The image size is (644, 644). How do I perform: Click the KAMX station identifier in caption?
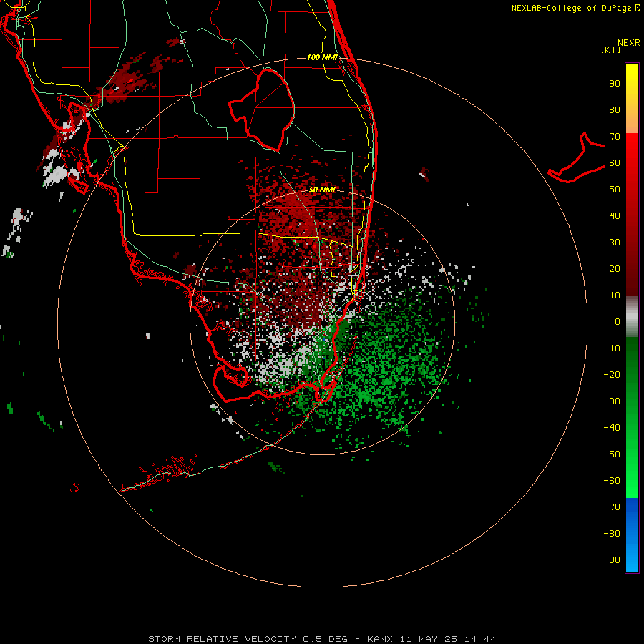point(380,639)
